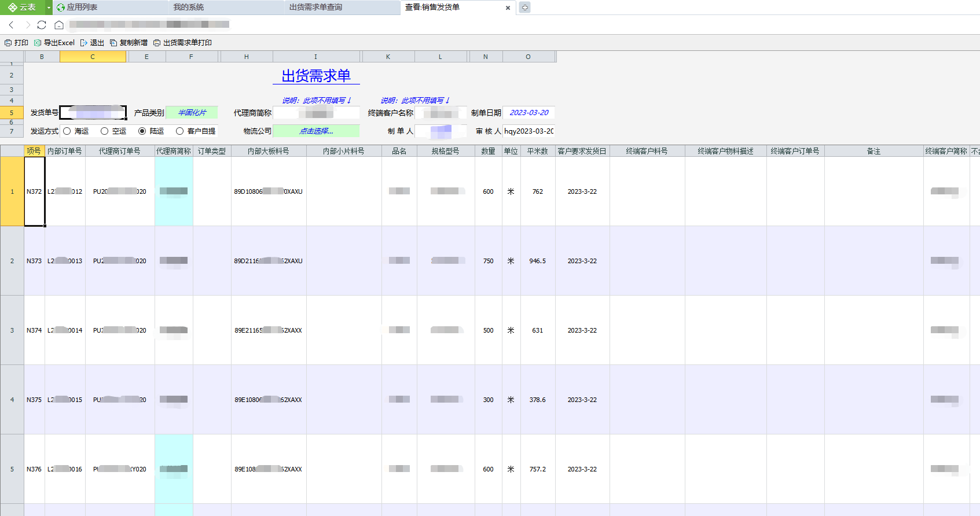
Task: Click 导出Excel in toolbar
Action: 54,43
